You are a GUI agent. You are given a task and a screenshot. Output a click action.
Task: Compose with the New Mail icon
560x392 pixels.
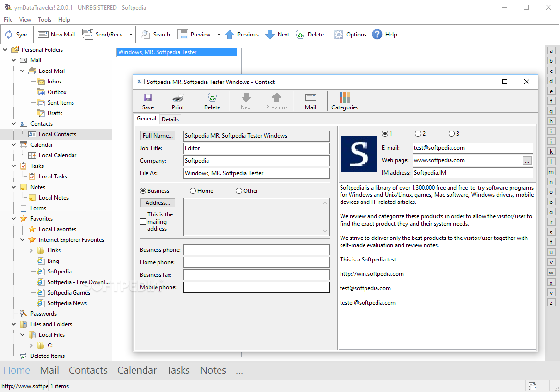coord(43,35)
